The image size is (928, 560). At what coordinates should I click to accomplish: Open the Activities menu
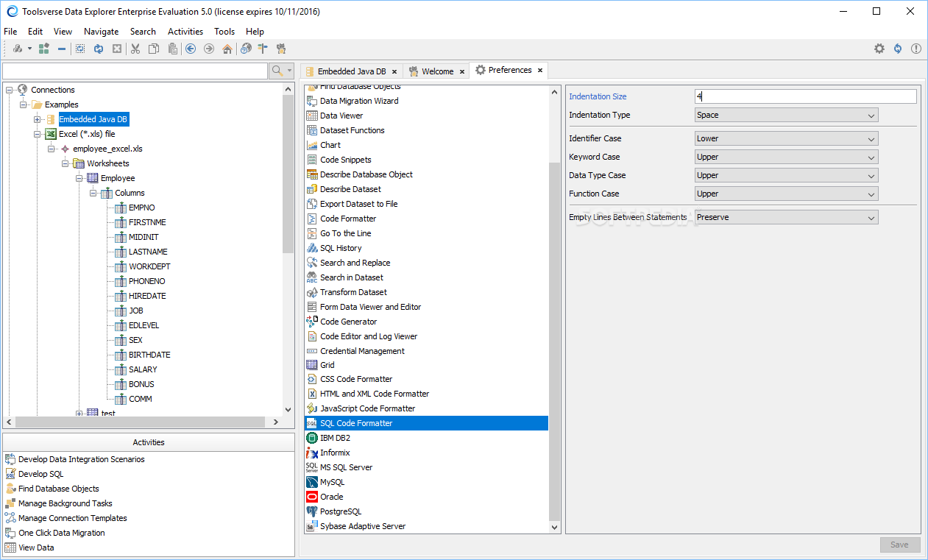click(185, 32)
